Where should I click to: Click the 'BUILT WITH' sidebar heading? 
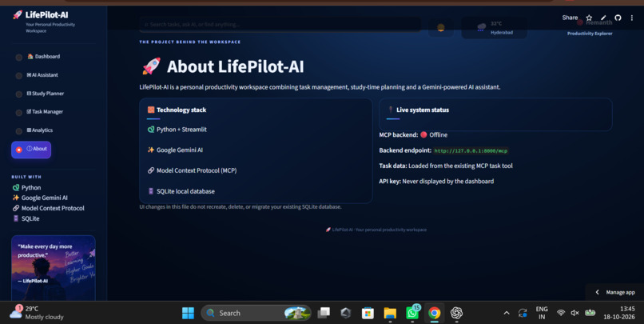26,177
